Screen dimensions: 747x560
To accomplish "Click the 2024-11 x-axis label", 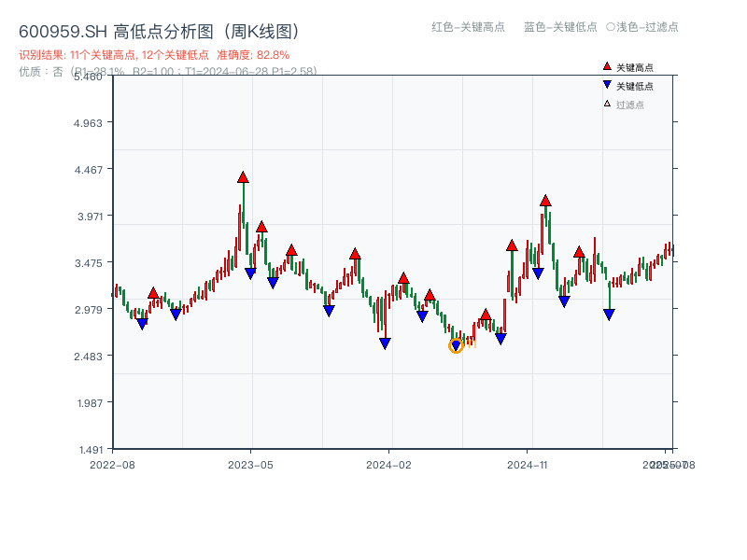I will pos(528,465).
